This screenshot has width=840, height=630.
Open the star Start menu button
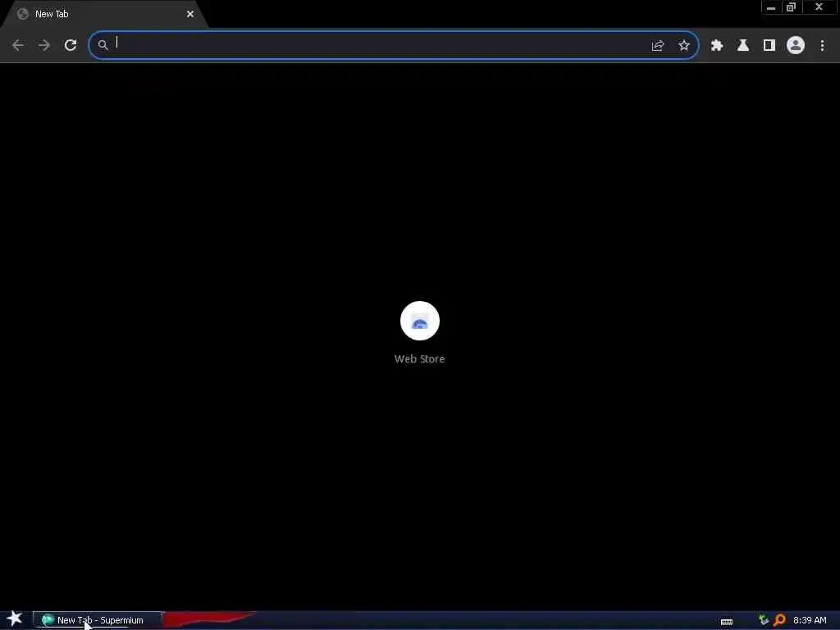click(x=15, y=619)
